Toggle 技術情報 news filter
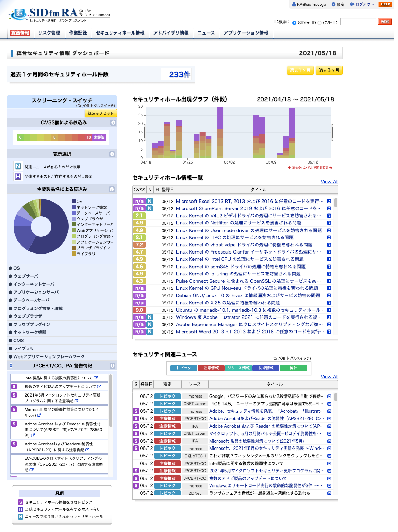 click(266, 368)
